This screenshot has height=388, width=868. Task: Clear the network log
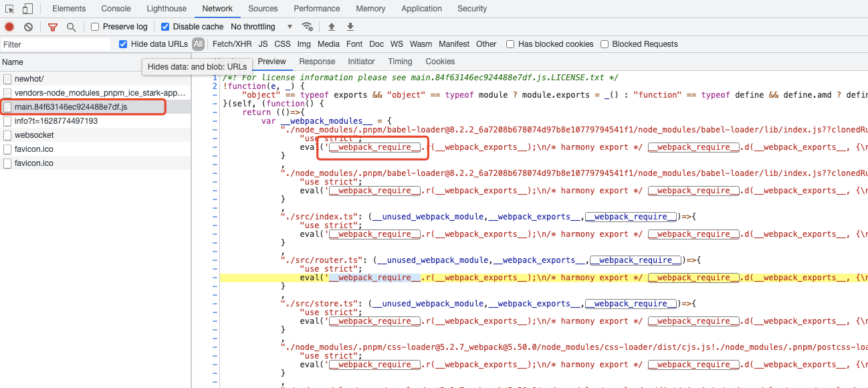pyautogui.click(x=27, y=26)
